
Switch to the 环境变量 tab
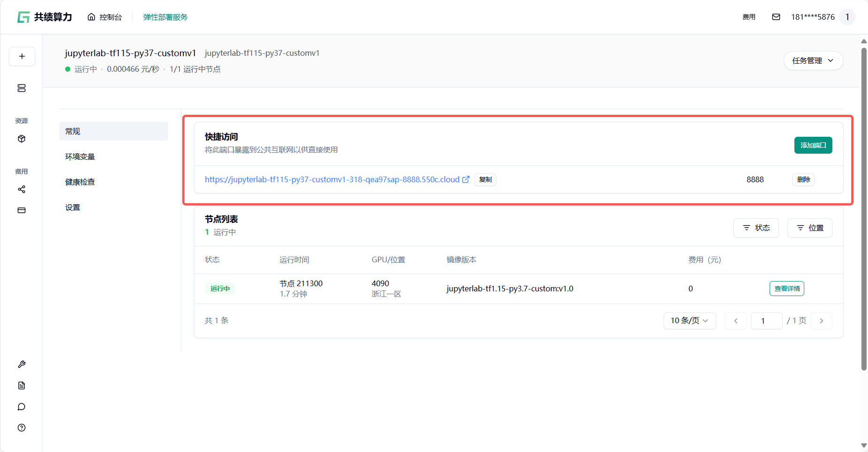pyautogui.click(x=80, y=157)
